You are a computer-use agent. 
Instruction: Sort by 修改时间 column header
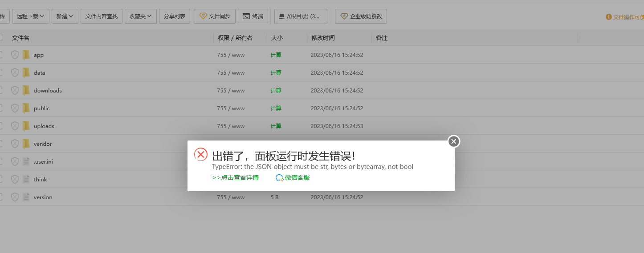(x=323, y=38)
